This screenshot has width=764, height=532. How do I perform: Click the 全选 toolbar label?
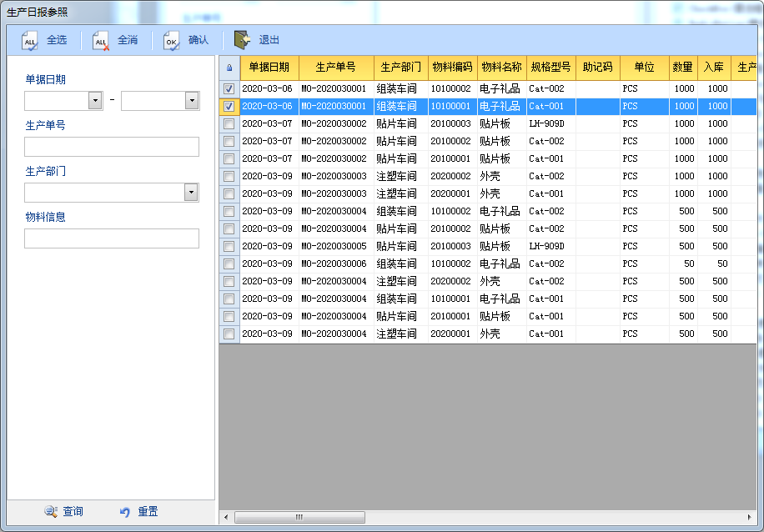click(57, 40)
